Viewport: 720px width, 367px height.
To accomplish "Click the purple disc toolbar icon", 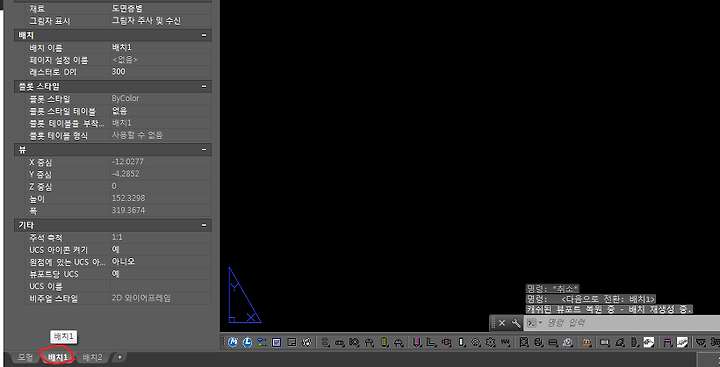I will (568, 342).
